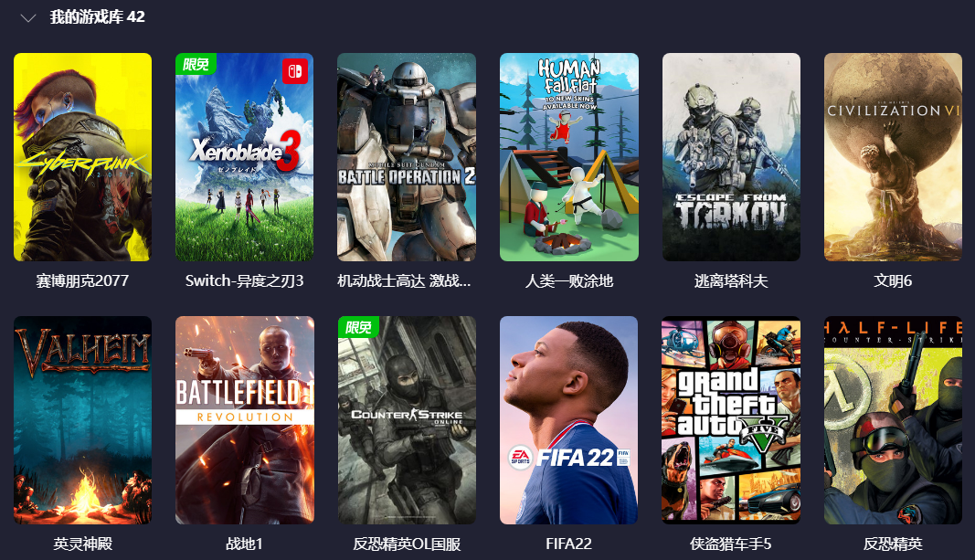This screenshot has width=975, height=560.
Task: Click the 限免 badge on Counter-Strike Online
Action: click(x=358, y=327)
